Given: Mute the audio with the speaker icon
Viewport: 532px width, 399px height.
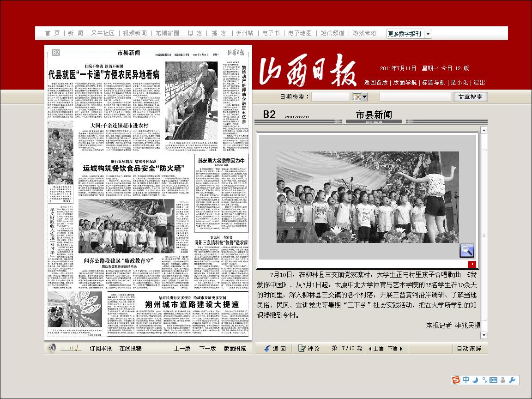Looking at the screenshot, I should [x=53, y=348].
